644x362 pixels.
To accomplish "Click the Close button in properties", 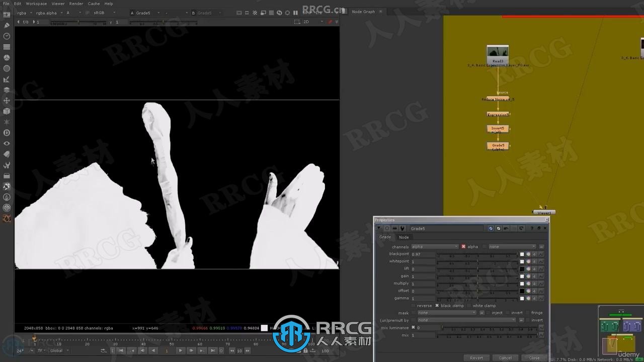I will click(x=534, y=358).
